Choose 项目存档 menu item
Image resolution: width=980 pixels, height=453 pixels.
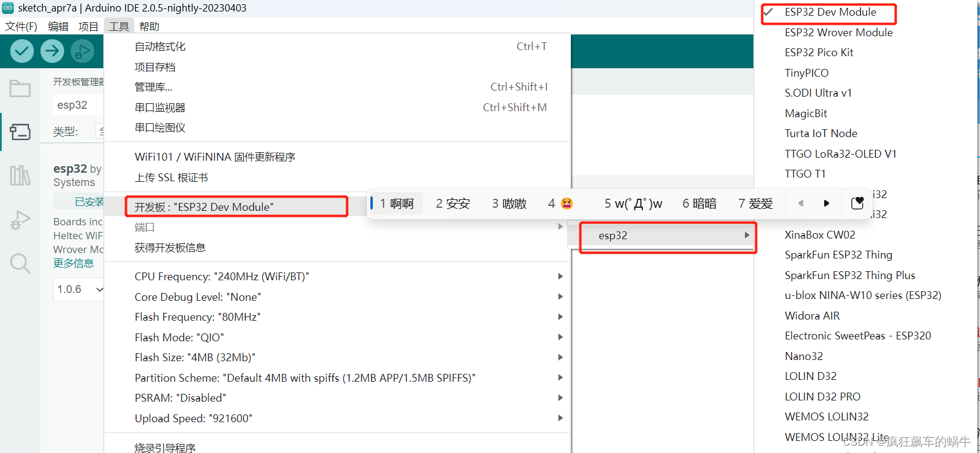point(337,67)
